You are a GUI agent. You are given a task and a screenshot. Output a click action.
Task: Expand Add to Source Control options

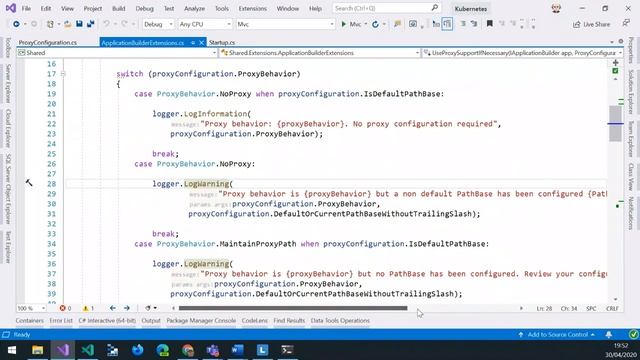click(x=557, y=335)
